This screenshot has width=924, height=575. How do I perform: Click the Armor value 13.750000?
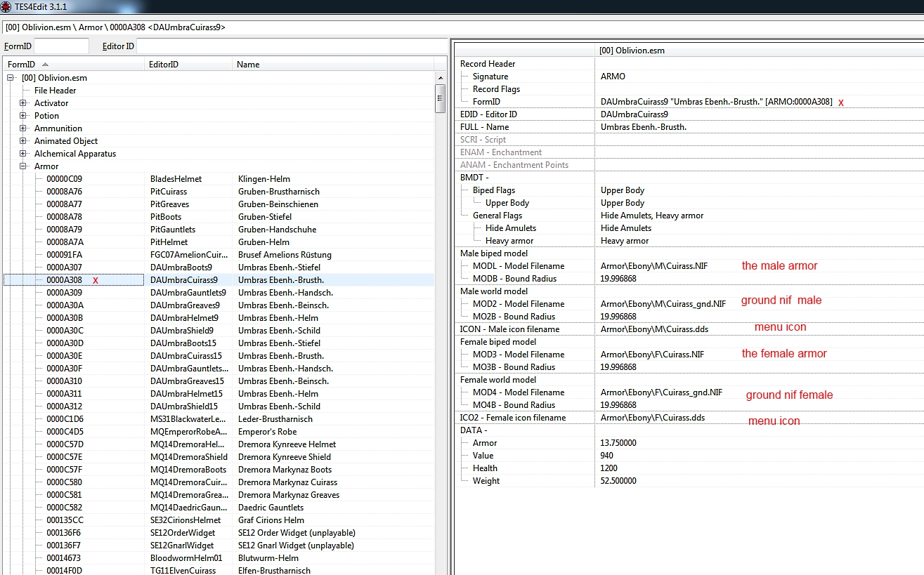618,443
